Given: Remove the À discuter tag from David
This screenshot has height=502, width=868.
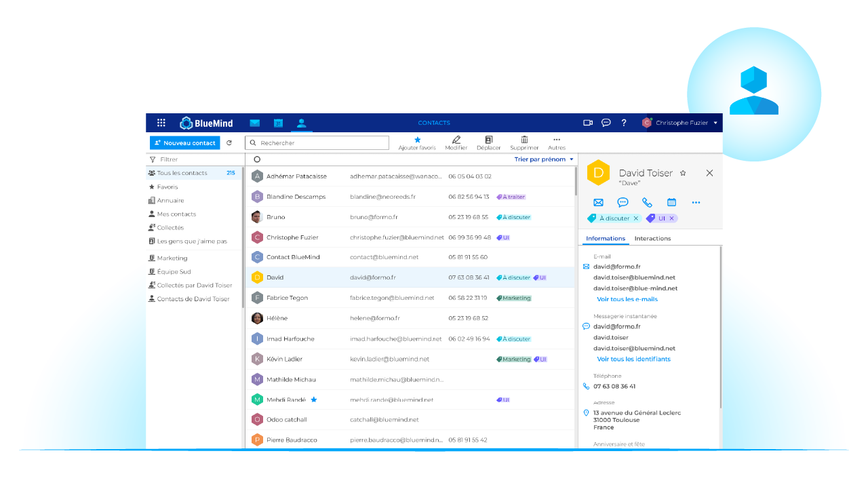Looking at the screenshot, I should point(636,218).
